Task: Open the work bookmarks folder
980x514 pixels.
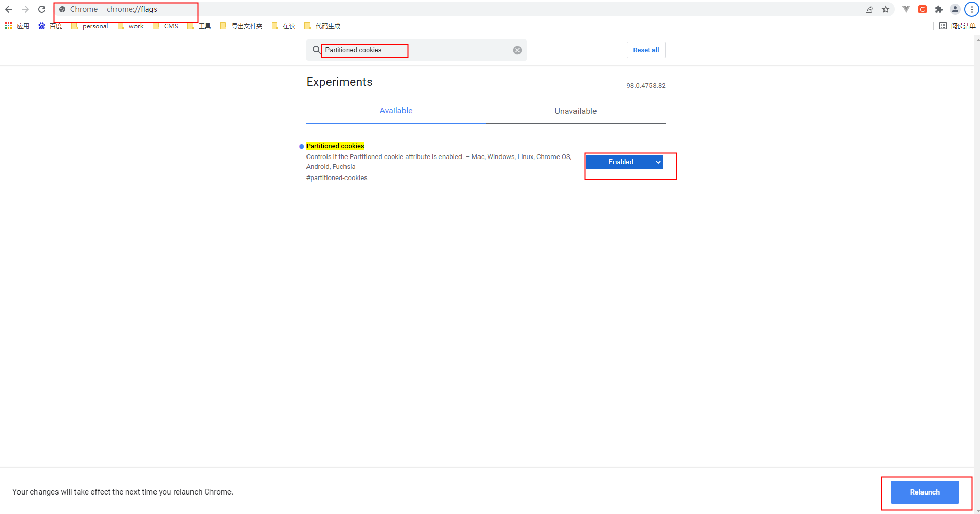Action: [x=130, y=26]
